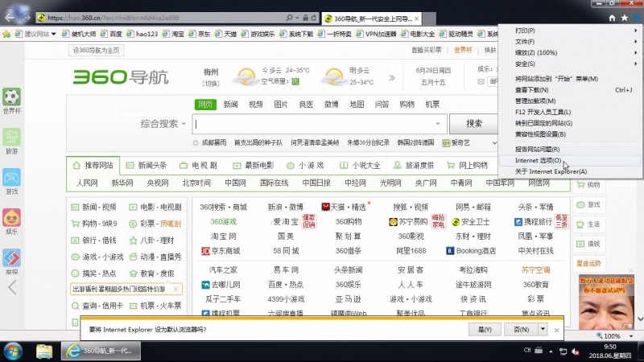Click the browser Back arrow button

pos(10,17)
